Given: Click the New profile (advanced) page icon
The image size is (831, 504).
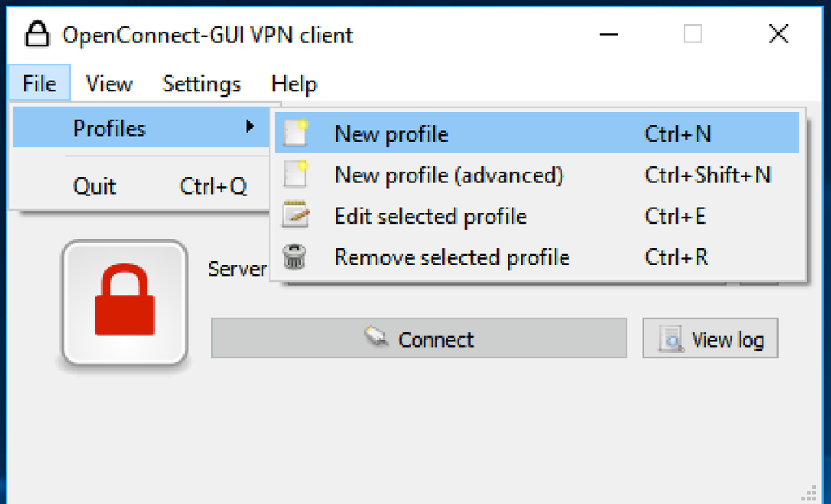Looking at the screenshot, I should click(295, 174).
